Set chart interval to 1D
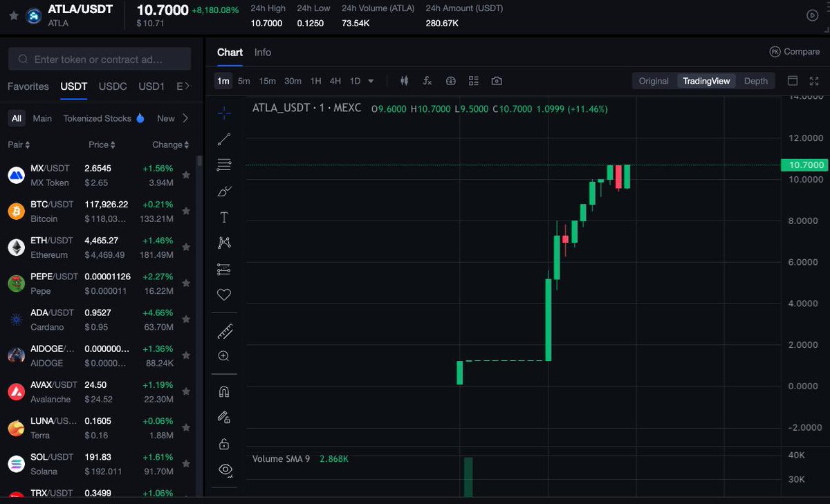 pos(355,81)
